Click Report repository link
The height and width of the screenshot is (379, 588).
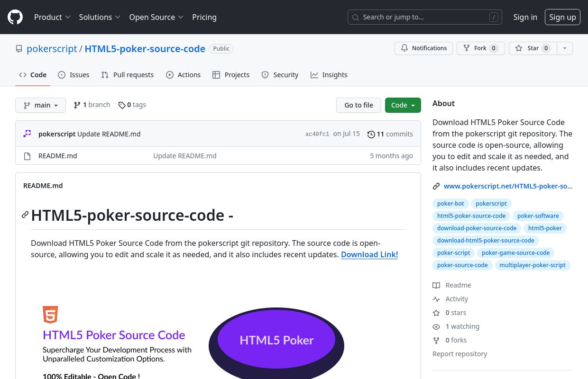(460, 354)
